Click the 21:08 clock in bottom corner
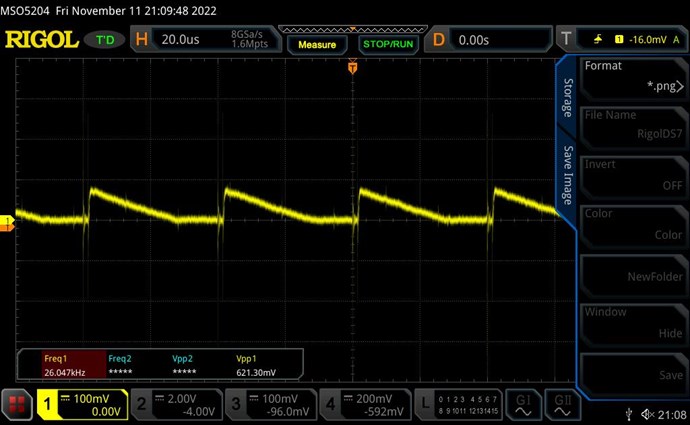The height and width of the screenshot is (425, 690). pos(672,414)
